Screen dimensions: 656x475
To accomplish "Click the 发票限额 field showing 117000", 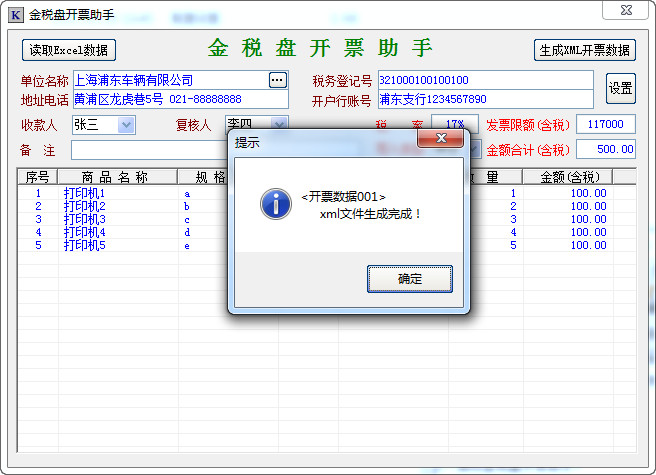I will coord(606,124).
